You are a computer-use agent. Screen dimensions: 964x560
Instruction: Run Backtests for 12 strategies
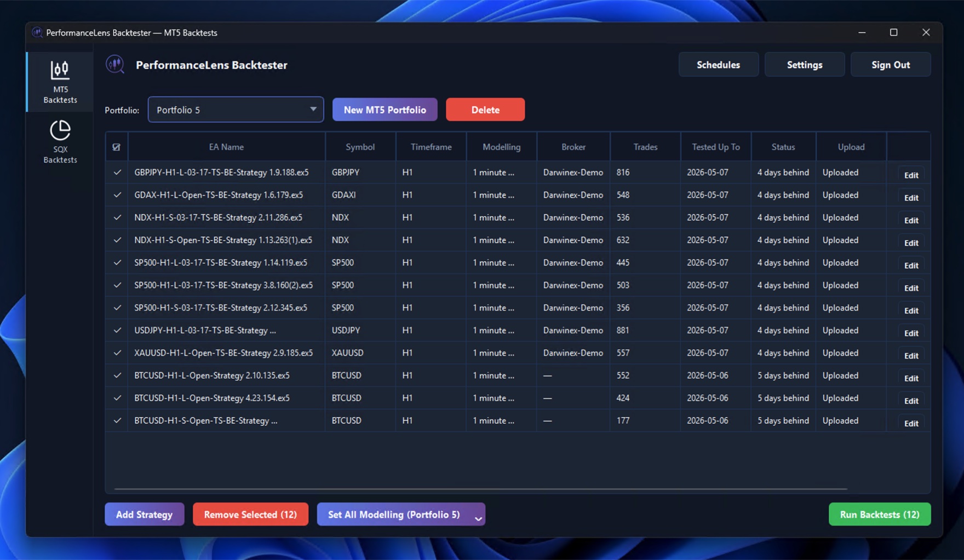click(x=880, y=514)
